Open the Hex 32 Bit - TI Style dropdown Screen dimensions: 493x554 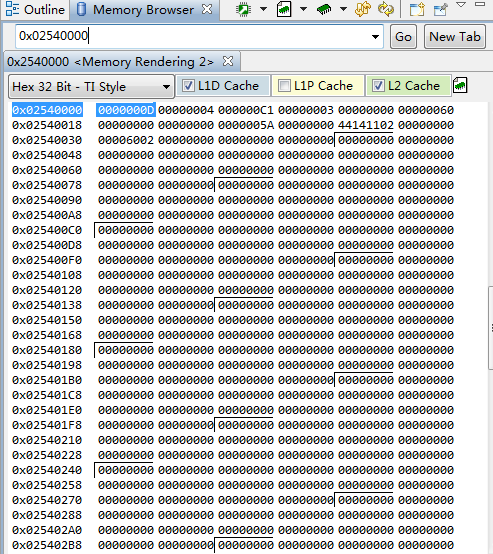click(91, 87)
